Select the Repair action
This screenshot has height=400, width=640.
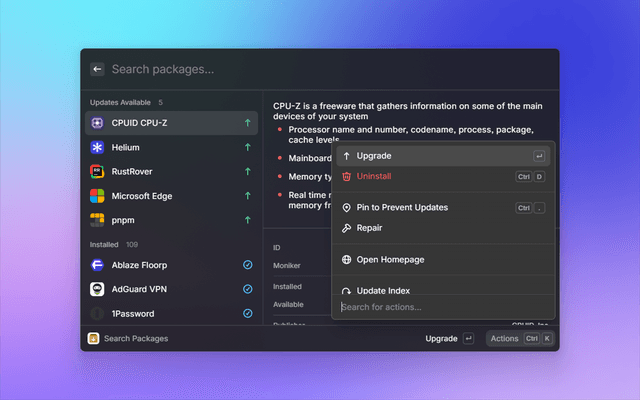(x=443, y=228)
